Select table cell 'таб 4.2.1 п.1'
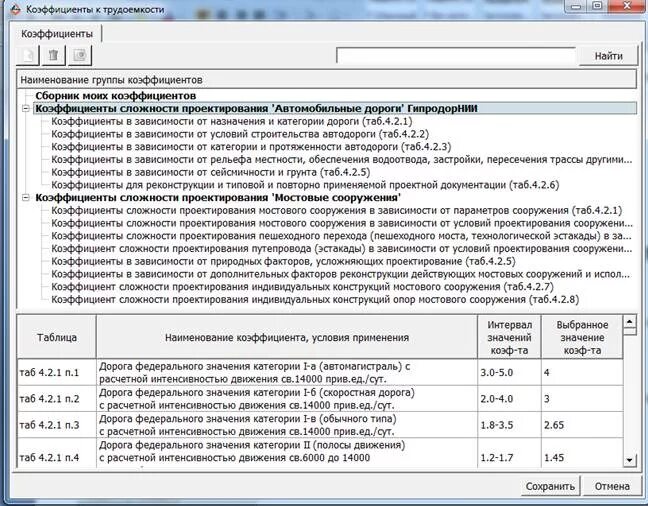Viewport: 648px width, 506px height. point(57,372)
